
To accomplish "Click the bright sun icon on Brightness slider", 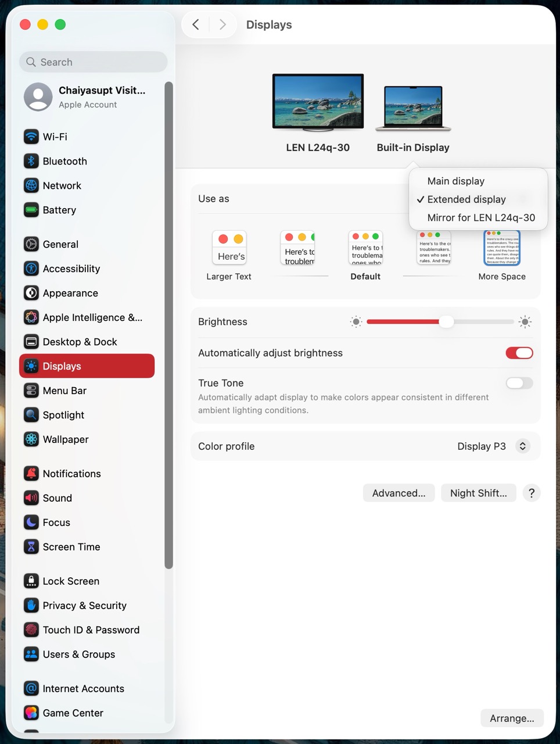I will tap(525, 321).
